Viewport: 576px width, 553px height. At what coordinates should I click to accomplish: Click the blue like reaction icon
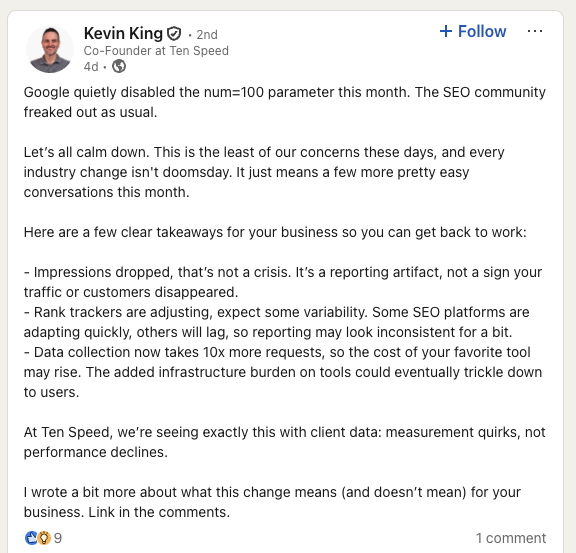31,538
